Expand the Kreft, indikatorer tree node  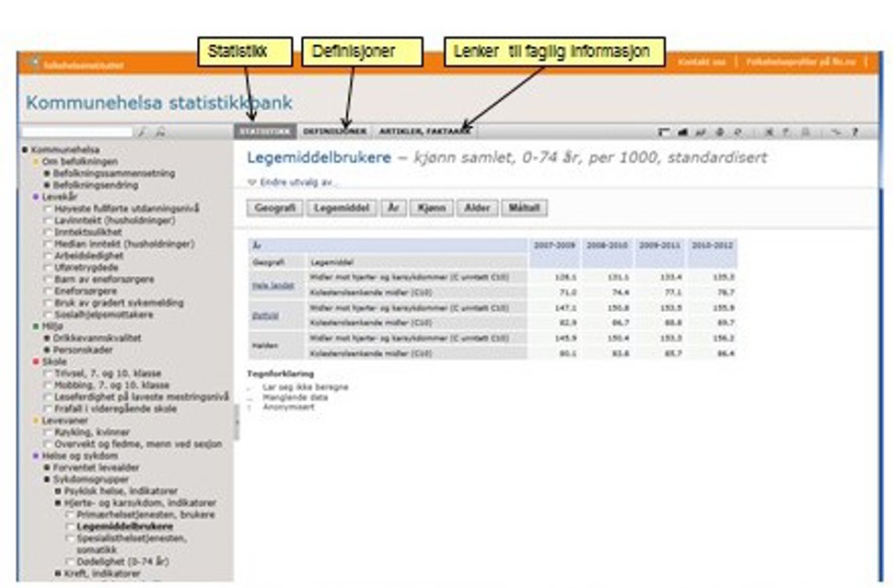tap(58, 573)
